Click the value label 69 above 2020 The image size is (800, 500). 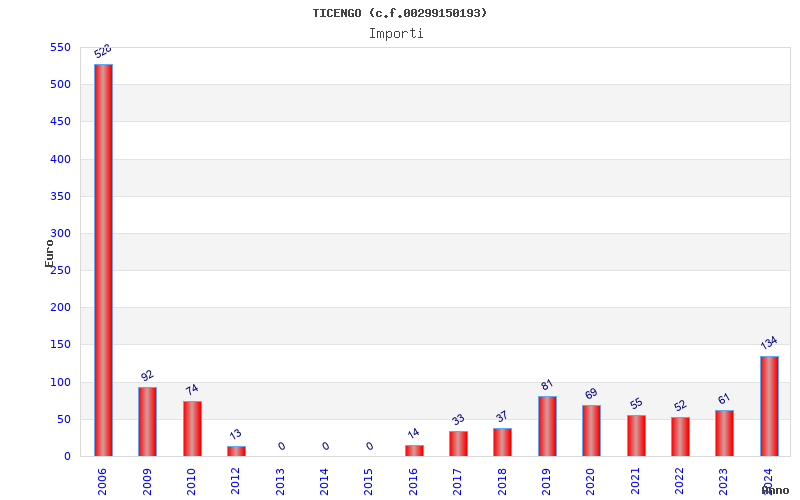coord(591,394)
